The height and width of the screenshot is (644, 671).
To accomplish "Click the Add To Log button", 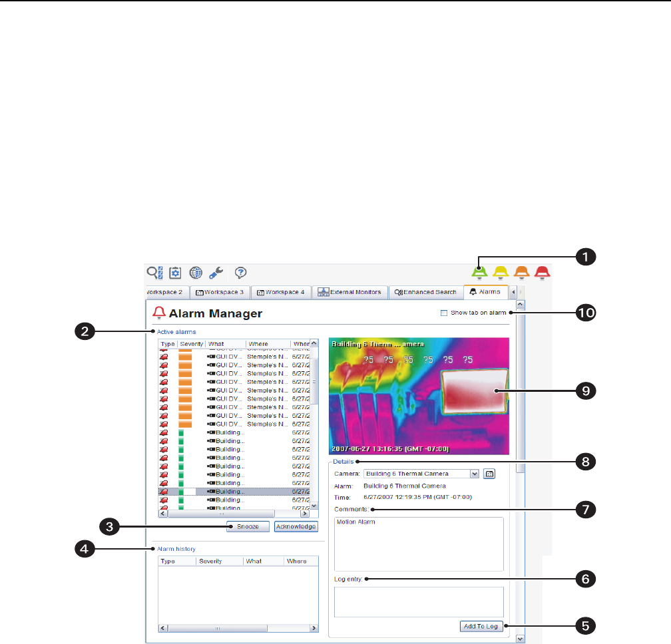I will click(481, 626).
